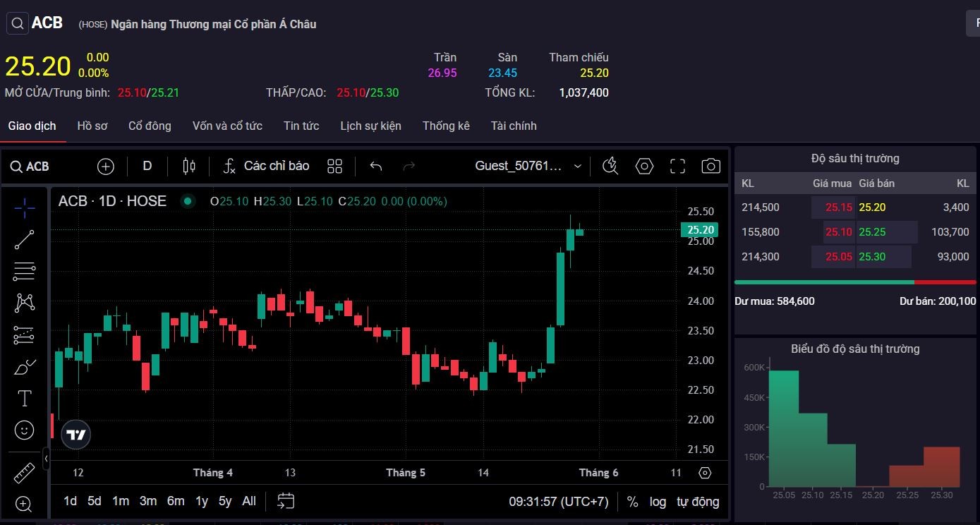The height and width of the screenshot is (525, 980).
Task: Switch to the Hồ sơ tab
Action: point(92,126)
